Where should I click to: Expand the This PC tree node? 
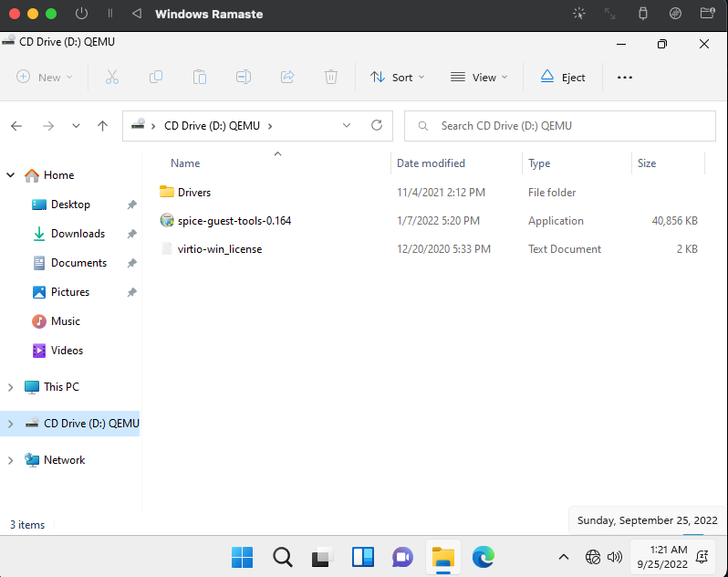click(x=10, y=387)
